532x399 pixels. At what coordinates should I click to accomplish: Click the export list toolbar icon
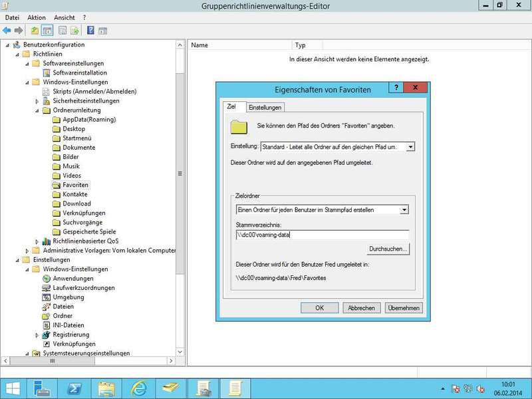click(74, 31)
